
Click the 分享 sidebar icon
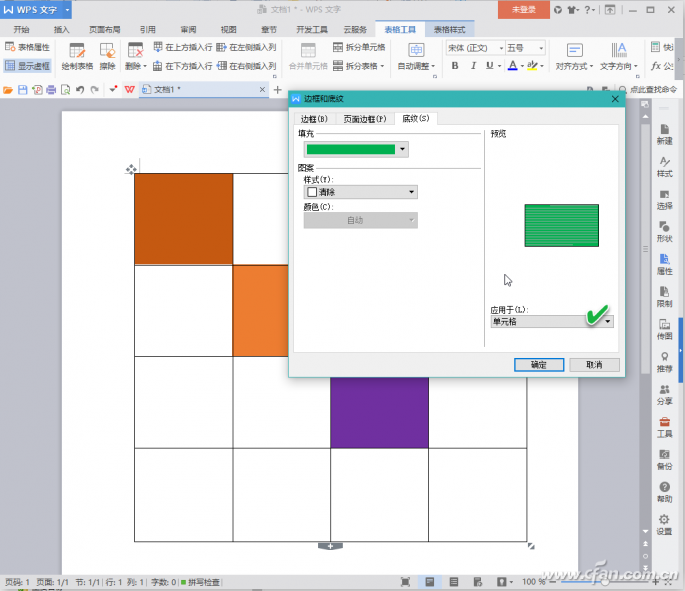click(x=664, y=395)
